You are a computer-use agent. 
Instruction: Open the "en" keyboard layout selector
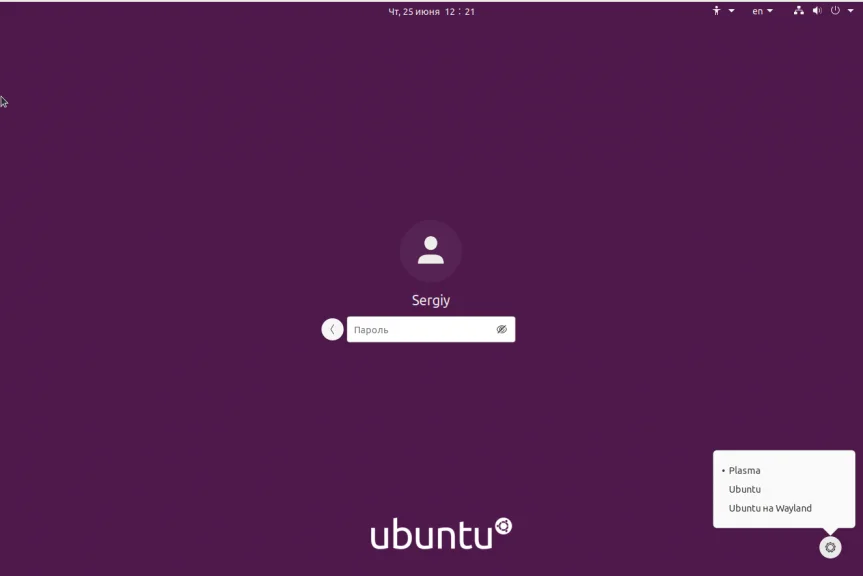pos(762,11)
